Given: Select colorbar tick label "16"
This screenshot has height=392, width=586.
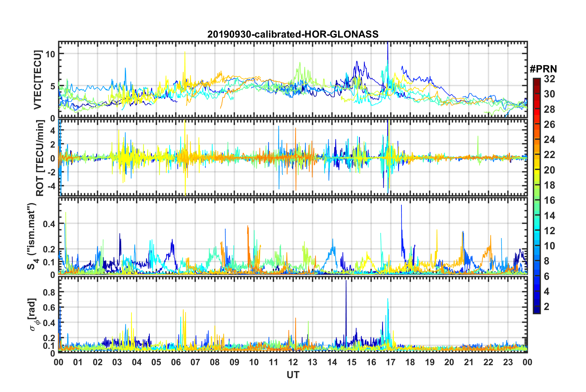Looking at the screenshot, I should pyautogui.click(x=549, y=200).
